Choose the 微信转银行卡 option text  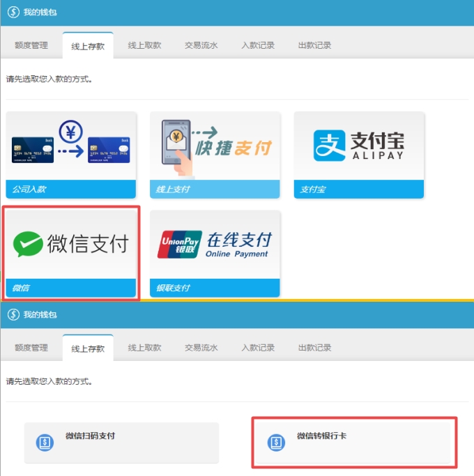point(321,436)
